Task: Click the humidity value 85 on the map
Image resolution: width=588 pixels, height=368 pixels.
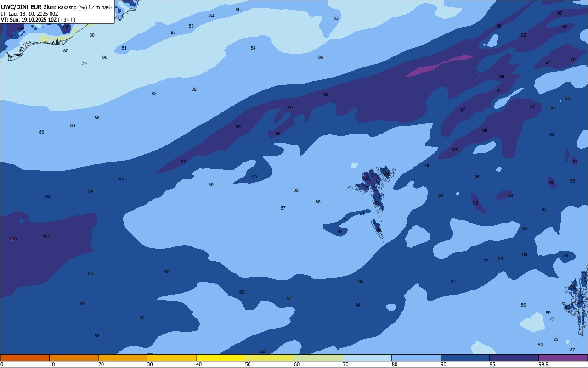Action: [238, 10]
